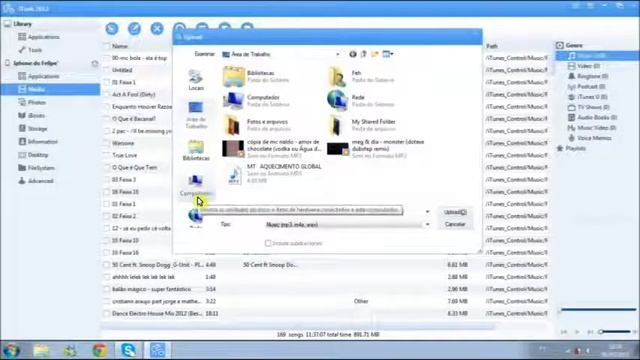Select the Bibliotecas system folder
Screen dimensions: 640x360
256,76
